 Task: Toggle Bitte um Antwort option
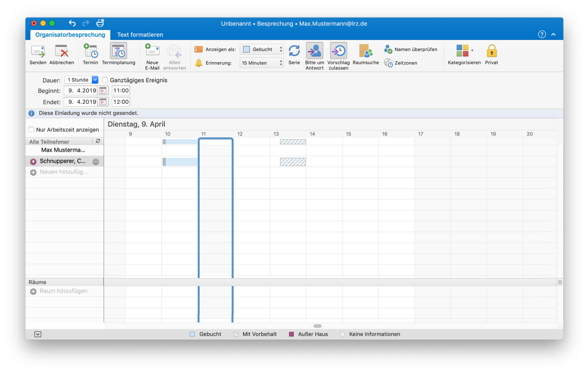tap(314, 51)
